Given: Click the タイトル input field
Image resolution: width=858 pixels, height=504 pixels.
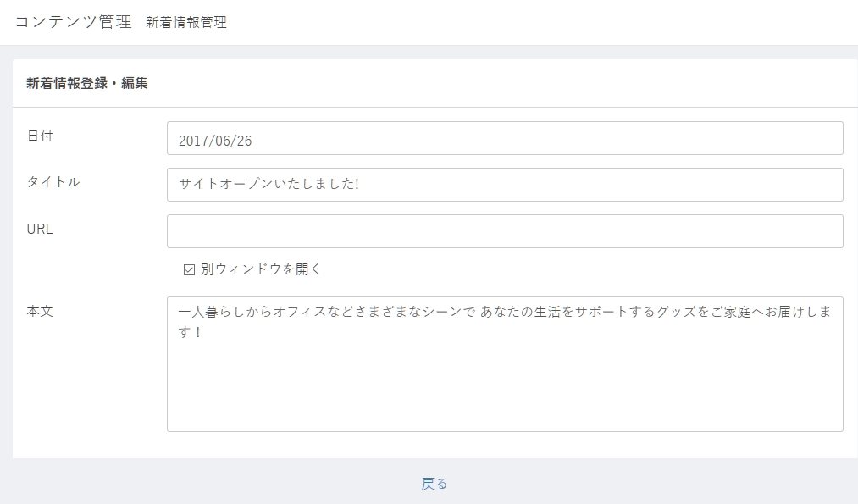Looking at the screenshot, I should pos(505,185).
